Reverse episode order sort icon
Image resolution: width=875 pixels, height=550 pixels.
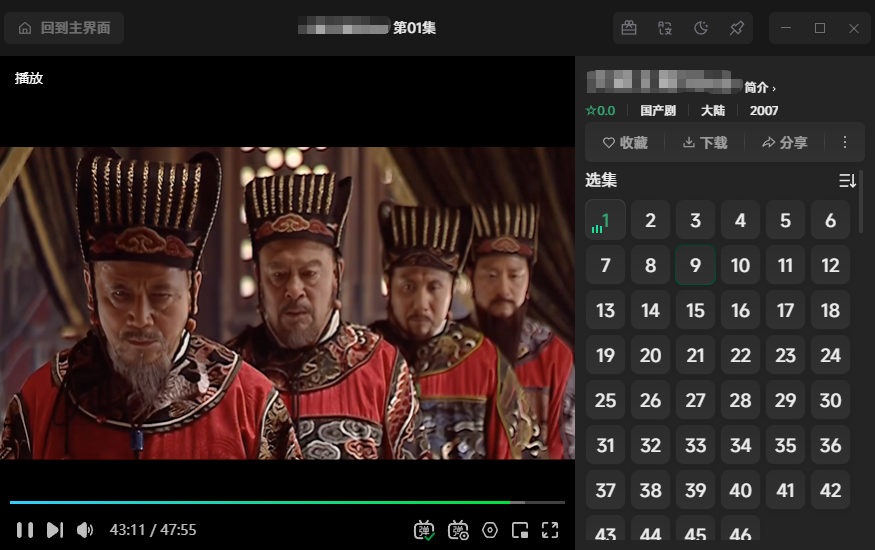coord(848,181)
